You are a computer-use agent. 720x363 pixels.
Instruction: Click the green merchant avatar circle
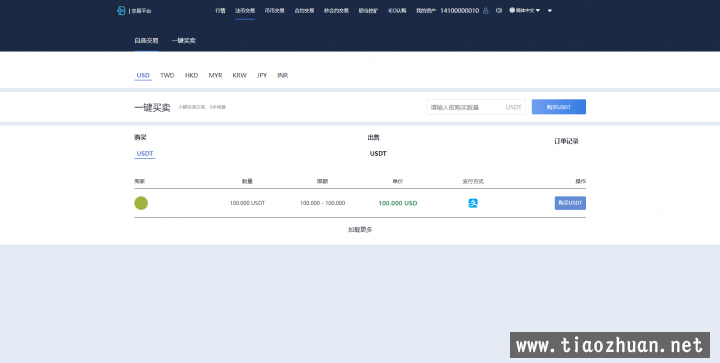(x=141, y=203)
